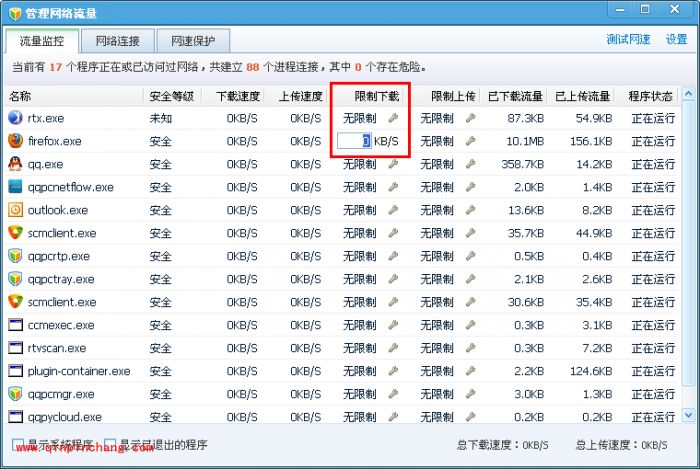Click the 358.7KB downloaded value
700x469 pixels.
tap(522, 164)
